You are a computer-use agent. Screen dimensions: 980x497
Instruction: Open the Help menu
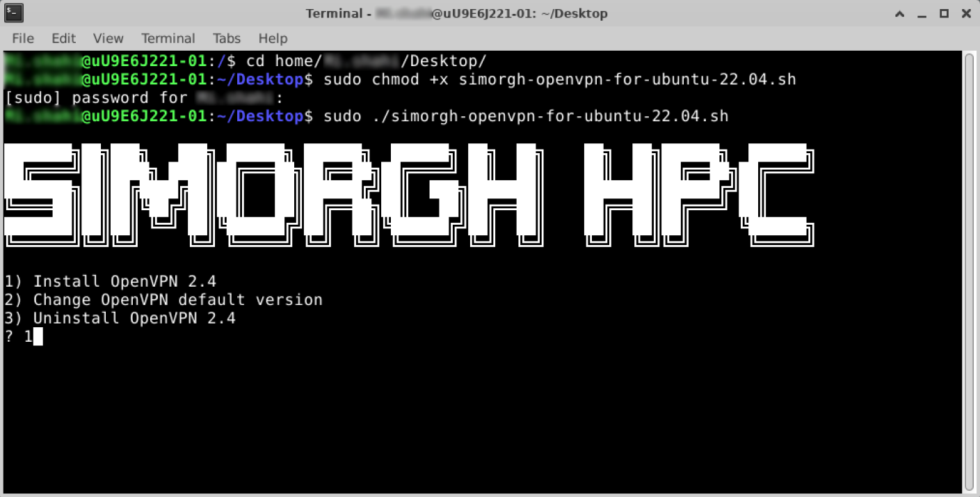click(273, 38)
